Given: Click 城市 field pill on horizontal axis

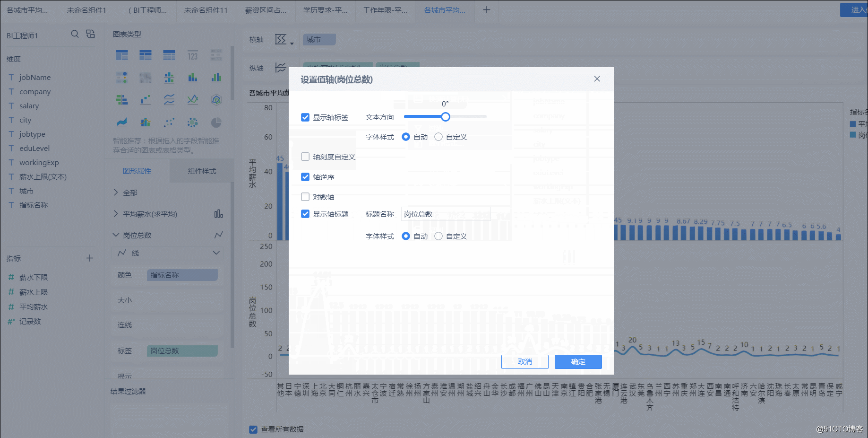Looking at the screenshot, I should pos(319,40).
